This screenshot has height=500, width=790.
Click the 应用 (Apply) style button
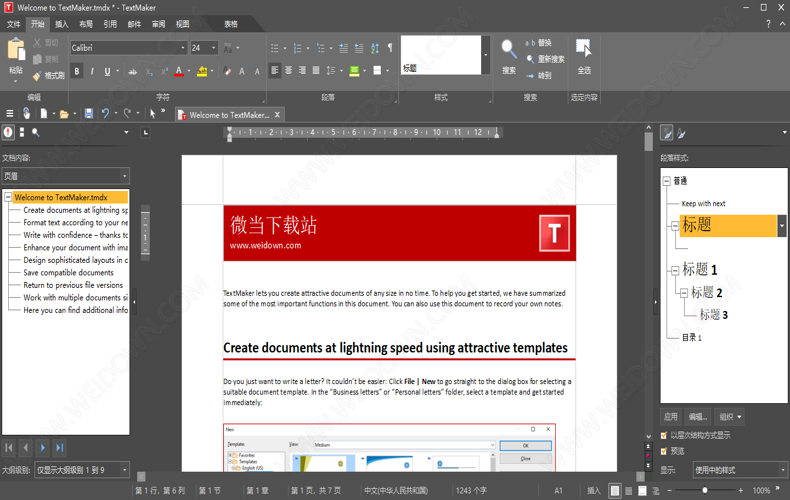(671, 417)
